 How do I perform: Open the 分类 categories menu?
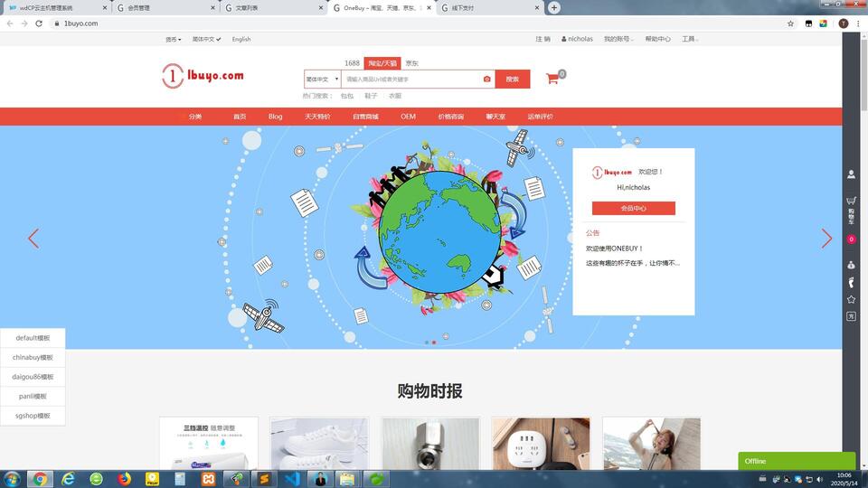(x=195, y=117)
